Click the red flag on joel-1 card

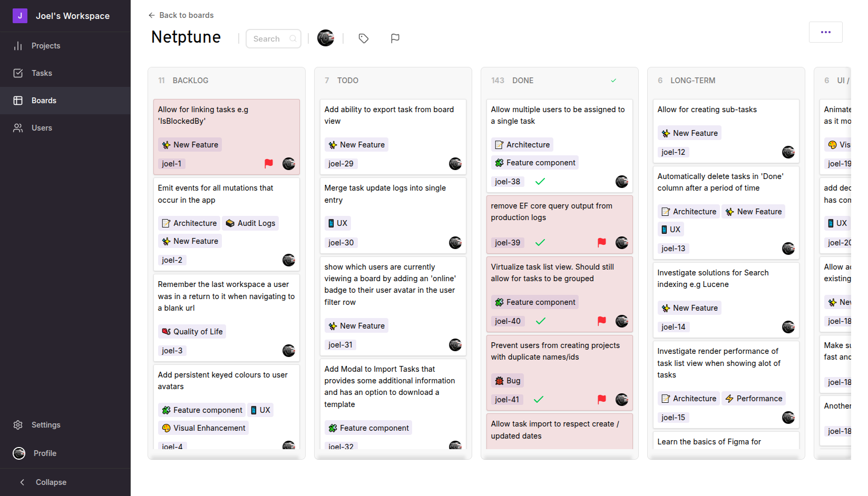coord(269,164)
